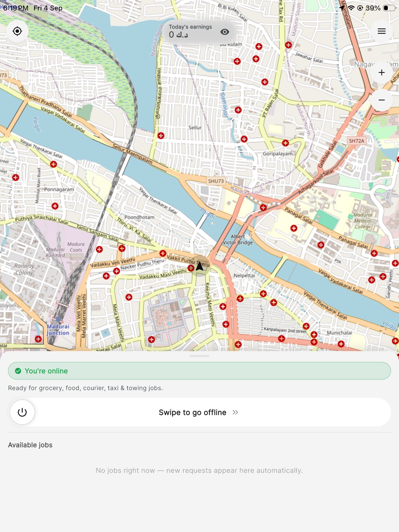The height and width of the screenshot is (532, 399).
Task: Click the "Nelpettai" map label
Action: [x=244, y=275]
